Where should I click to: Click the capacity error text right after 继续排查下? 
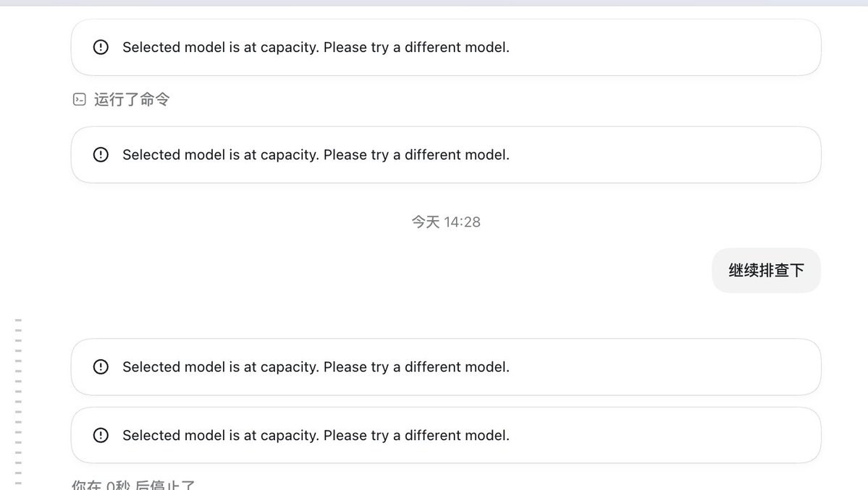316,366
